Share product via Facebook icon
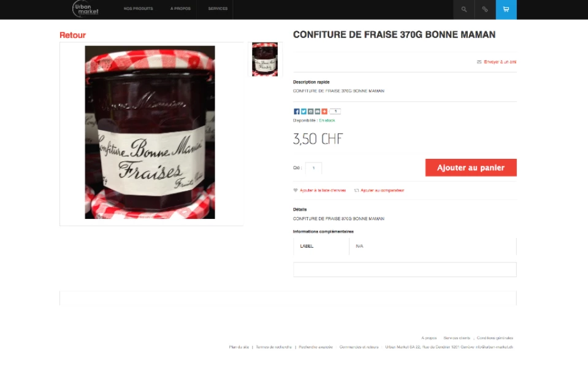This screenshot has height=368, width=588. [297, 112]
